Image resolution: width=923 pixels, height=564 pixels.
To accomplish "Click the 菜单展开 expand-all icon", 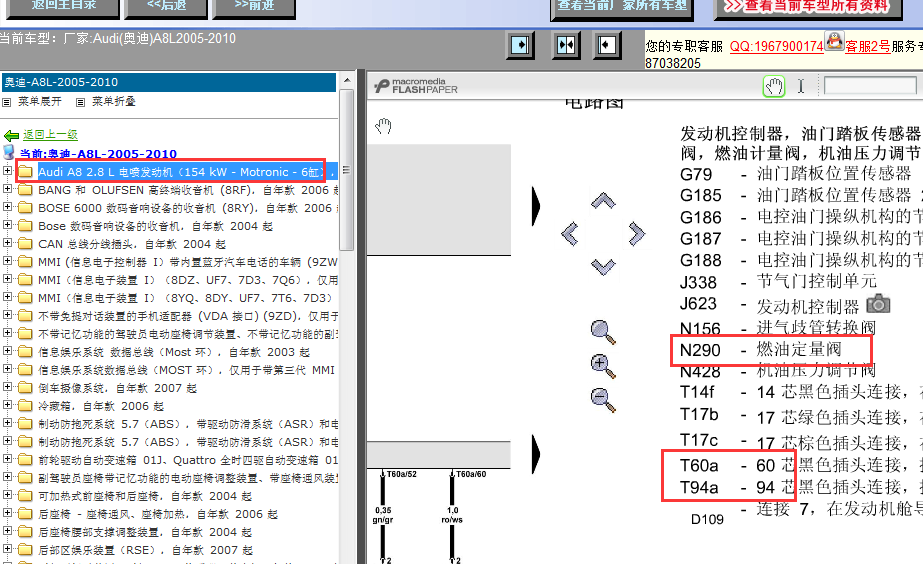I will [x=6, y=102].
